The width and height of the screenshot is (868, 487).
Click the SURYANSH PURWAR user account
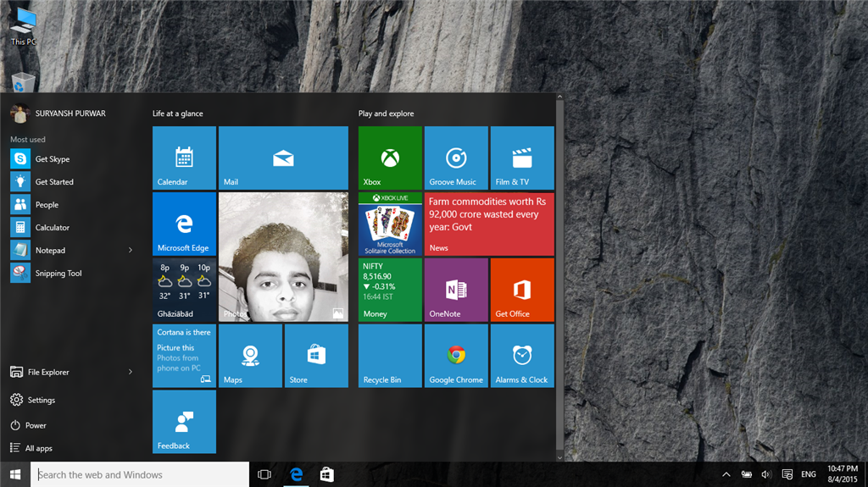58,113
